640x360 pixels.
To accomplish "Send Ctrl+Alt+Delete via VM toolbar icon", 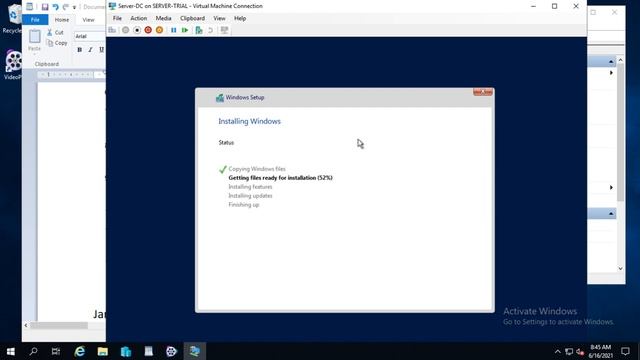I will 112,30.
